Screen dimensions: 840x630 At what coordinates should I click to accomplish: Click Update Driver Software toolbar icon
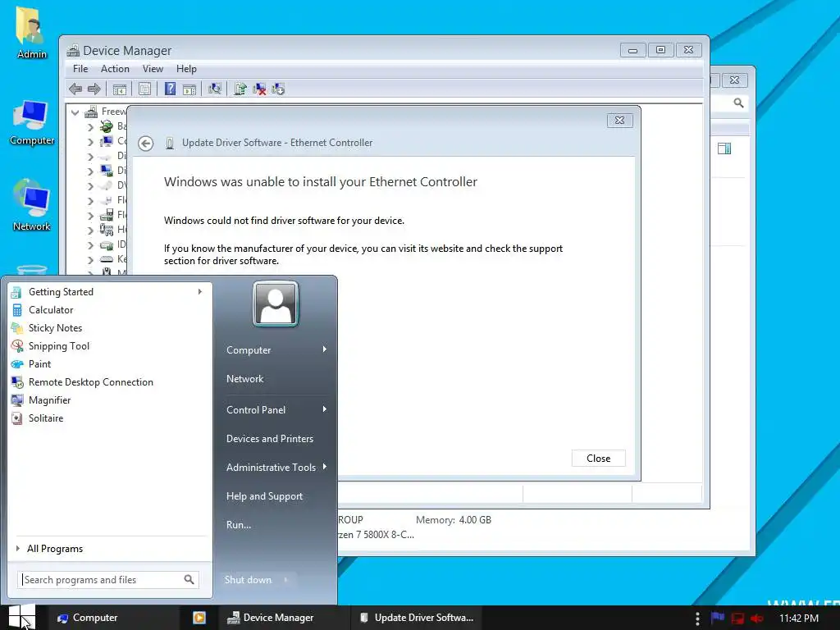coord(240,89)
